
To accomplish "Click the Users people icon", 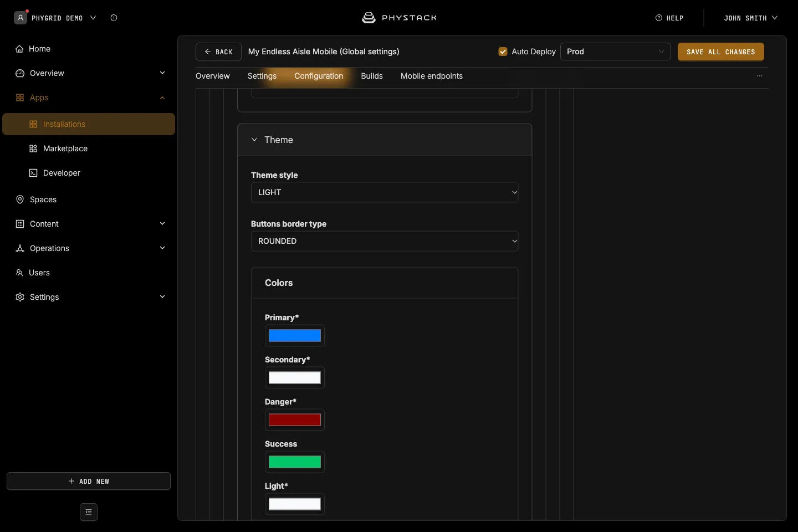I will click(x=19, y=273).
